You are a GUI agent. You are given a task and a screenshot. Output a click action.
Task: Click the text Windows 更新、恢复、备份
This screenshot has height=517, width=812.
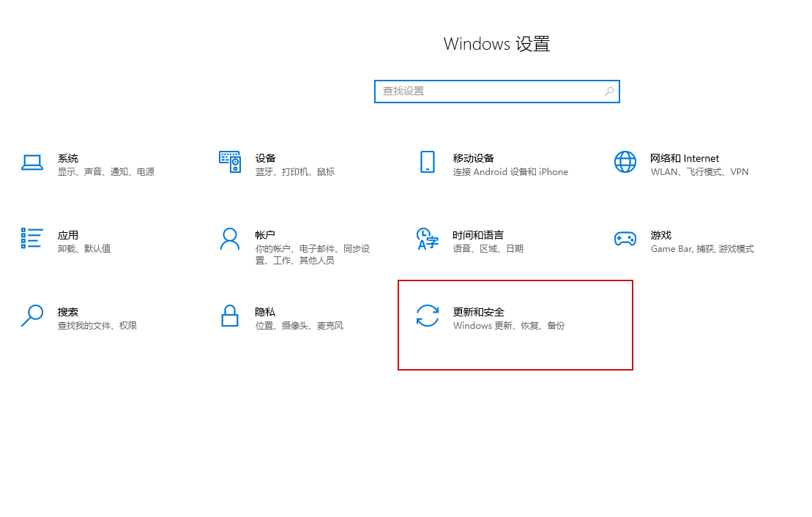pyautogui.click(x=509, y=326)
